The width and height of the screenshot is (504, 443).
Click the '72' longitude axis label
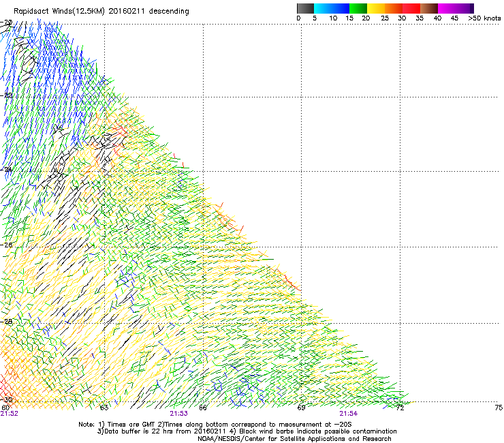click(400, 408)
